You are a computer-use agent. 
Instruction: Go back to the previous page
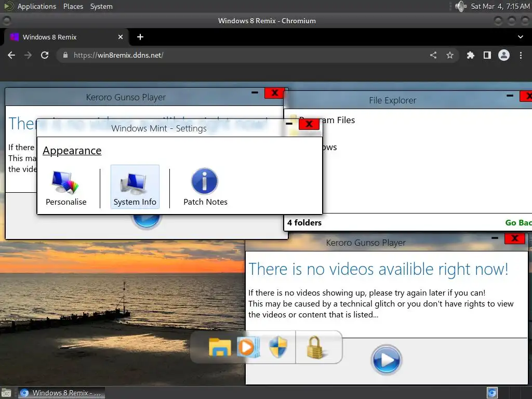pos(11,55)
